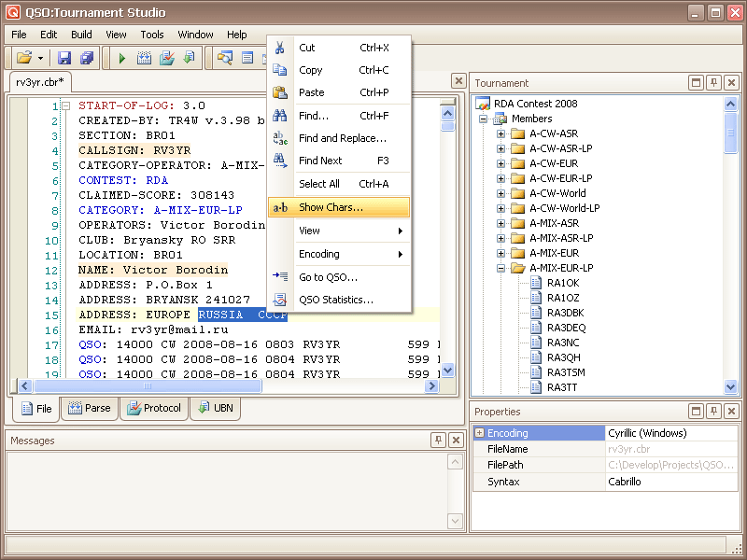The image size is (747, 560).
Task: Toggle the Properties panel pin button
Action: click(713, 412)
